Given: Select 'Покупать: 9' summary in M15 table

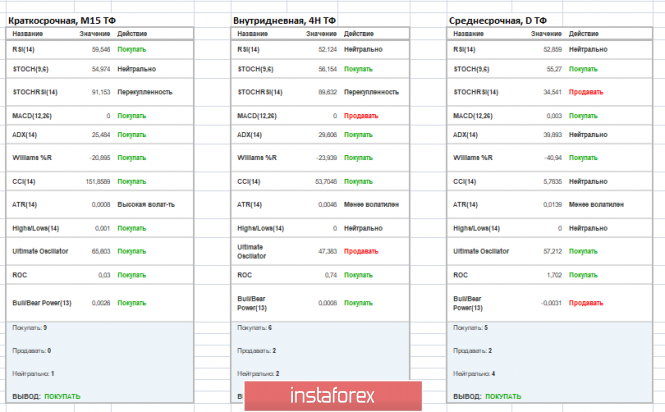Looking at the screenshot, I should tap(30, 328).
